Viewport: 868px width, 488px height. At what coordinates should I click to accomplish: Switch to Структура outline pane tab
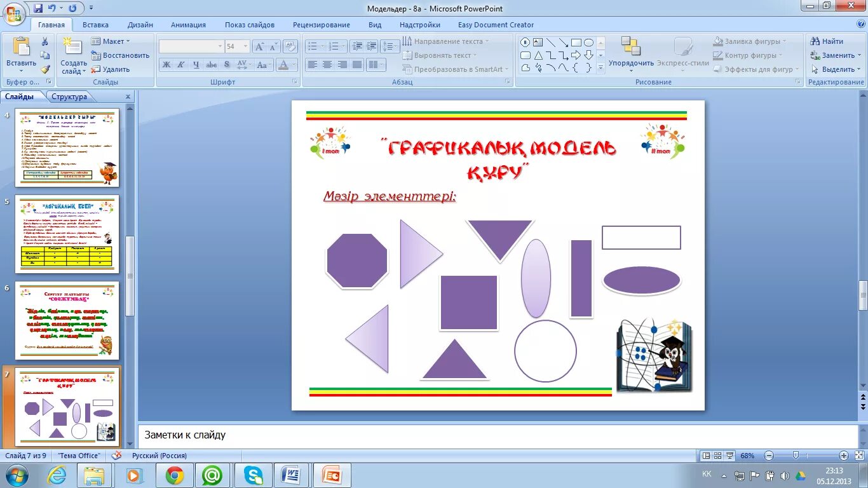[x=69, y=97]
